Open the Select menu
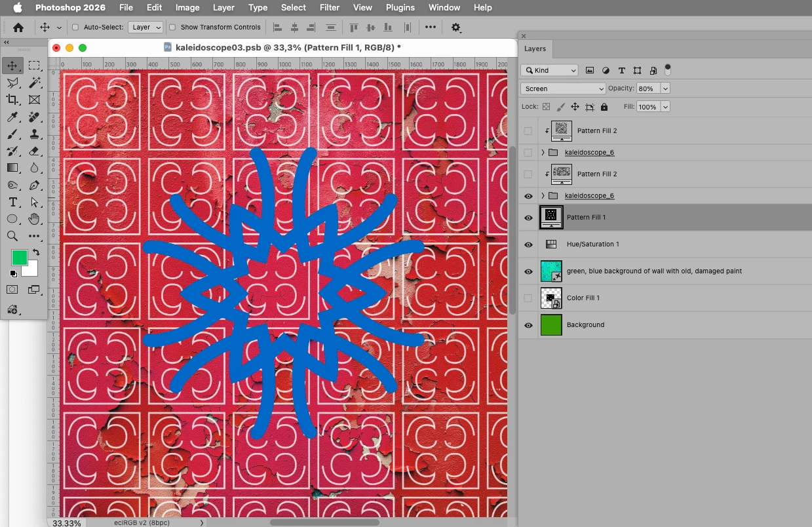The image size is (812, 527). [x=294, y=8]
